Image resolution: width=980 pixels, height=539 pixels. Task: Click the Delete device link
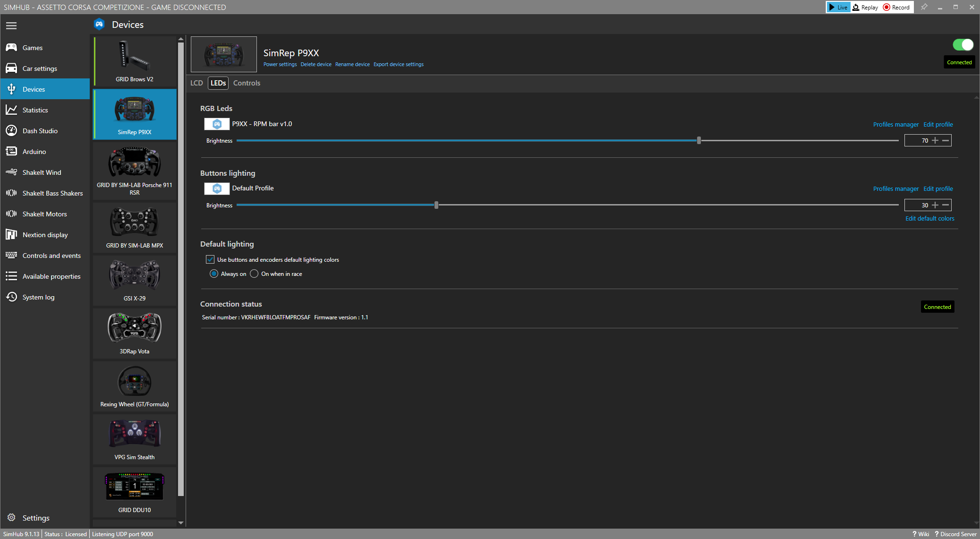(x=316, y=64)
